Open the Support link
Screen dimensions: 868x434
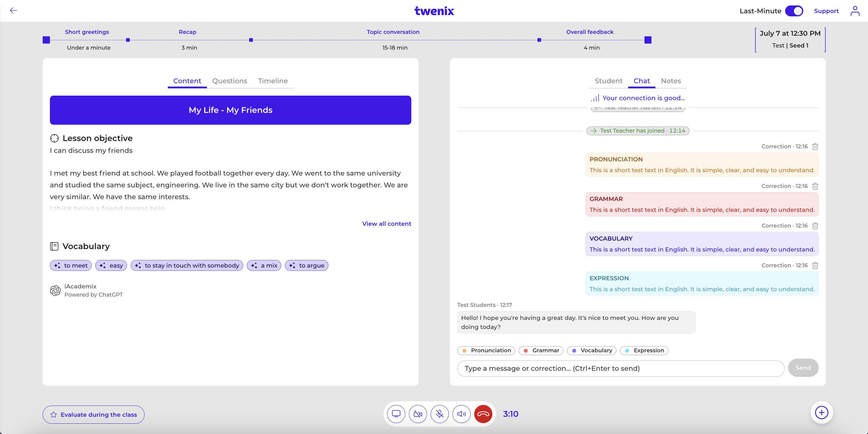(x=826, y=11)
